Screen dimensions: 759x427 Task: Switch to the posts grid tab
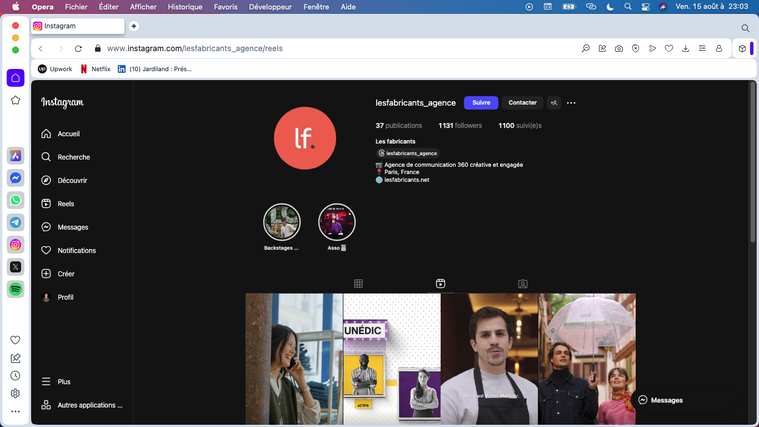(x=358, y=284)
